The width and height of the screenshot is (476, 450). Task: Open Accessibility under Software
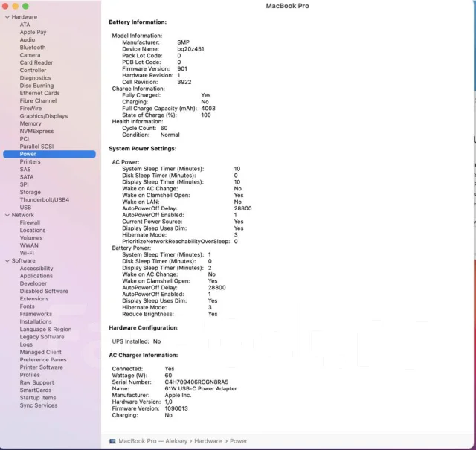click(x=36, y=269)
